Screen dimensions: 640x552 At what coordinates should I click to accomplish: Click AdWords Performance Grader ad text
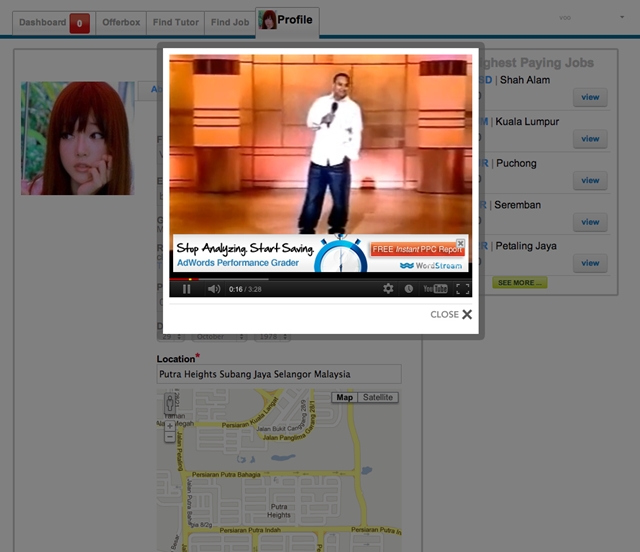point(238,263)
